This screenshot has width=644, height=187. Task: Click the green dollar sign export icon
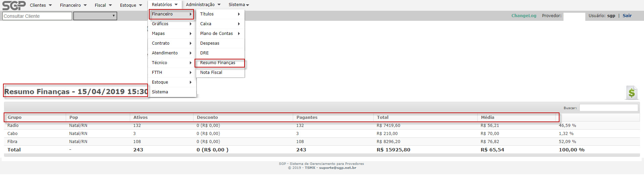click(x=631, y=93)
